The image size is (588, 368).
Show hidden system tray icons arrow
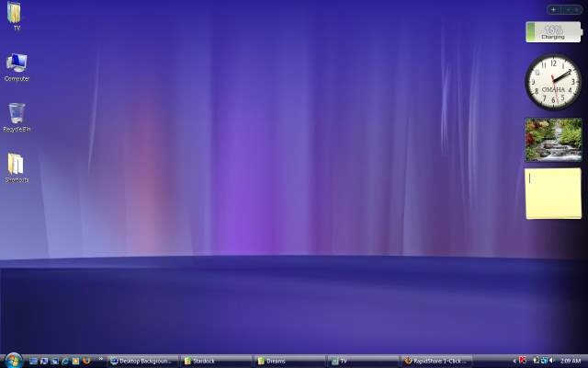(x=514, y=362)
